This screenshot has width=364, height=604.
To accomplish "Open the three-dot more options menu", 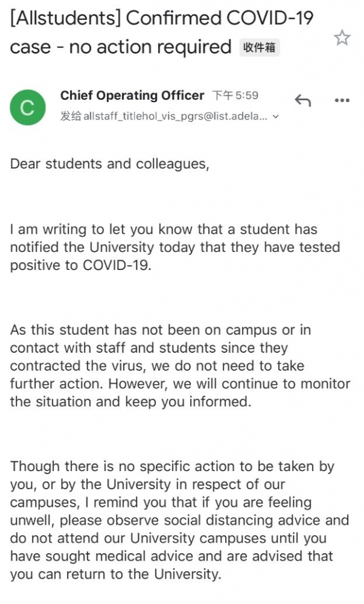I will pyautogui.click(x=342, y=100).
